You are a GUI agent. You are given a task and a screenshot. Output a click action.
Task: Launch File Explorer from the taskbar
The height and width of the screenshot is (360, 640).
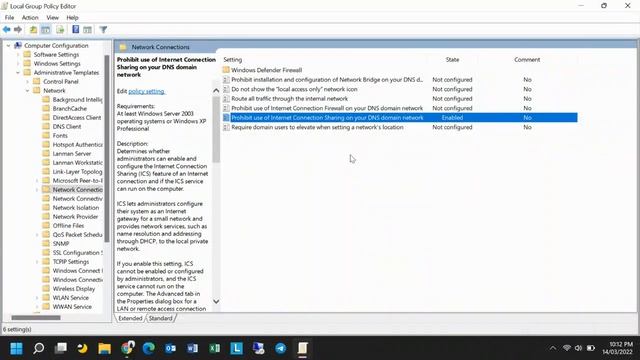(104, 348)
